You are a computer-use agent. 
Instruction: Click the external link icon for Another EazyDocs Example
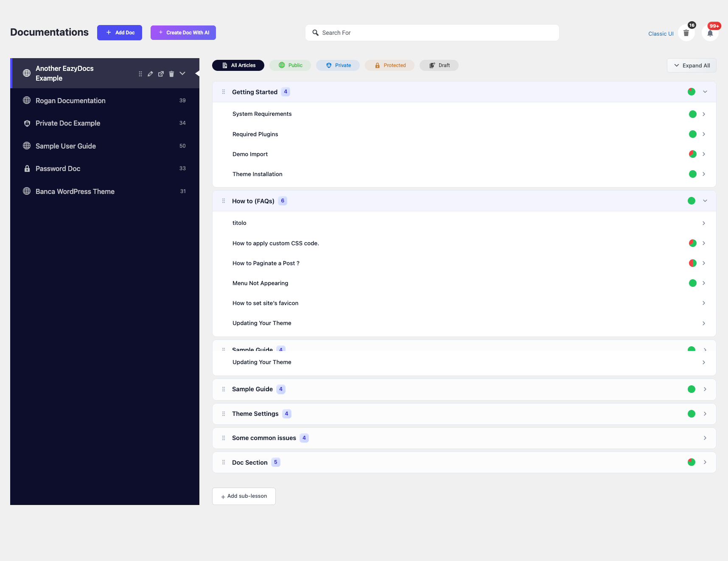(x=161, y=74)
